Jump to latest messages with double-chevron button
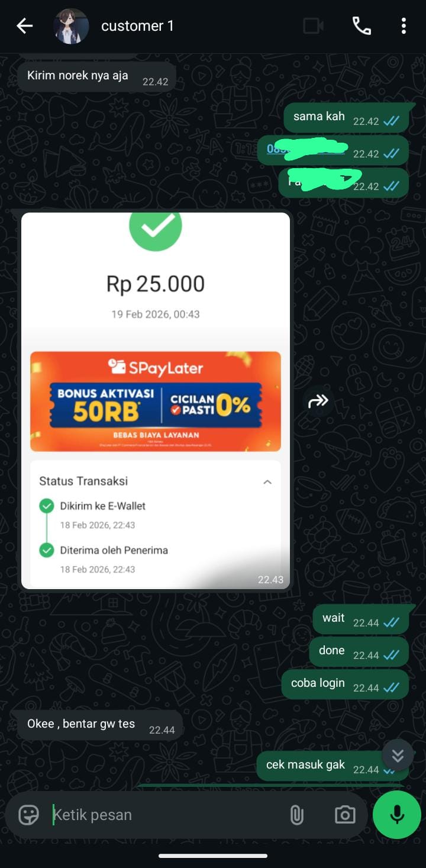426x868 pixels. click(x=398, y=755)
